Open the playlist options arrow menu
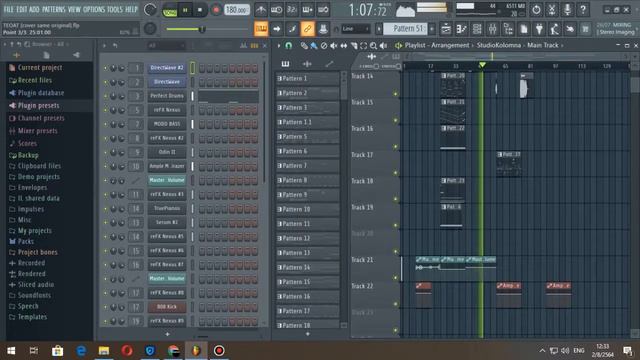The width and height of the screenshot is (640, 360). click(x=279, y=46)
